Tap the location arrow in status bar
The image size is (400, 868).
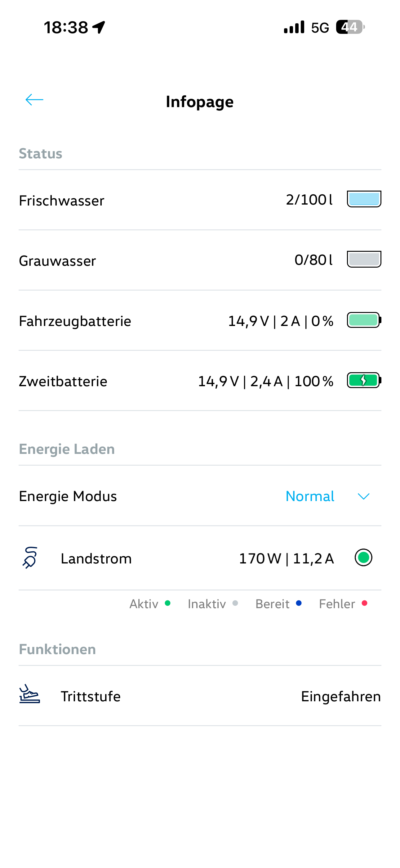(99, 27)
